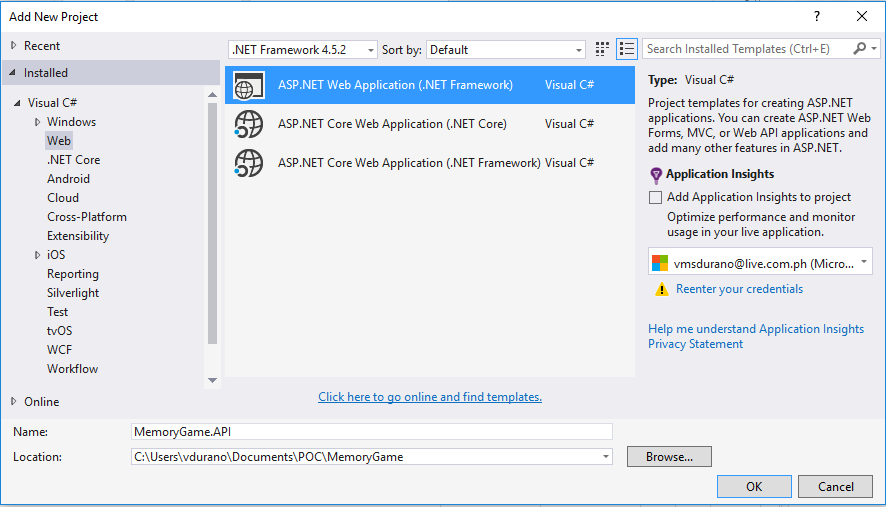886x507 pixels.
Task: Select ASP.NET Core Web Application (.NET Core) icon
Action: click(249, 124)
